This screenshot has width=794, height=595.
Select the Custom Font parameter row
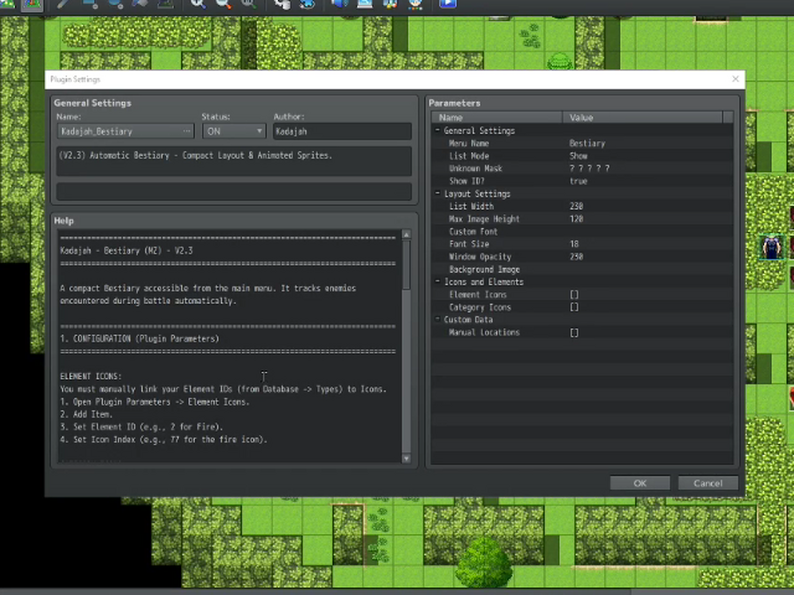(x=582, y=231)
